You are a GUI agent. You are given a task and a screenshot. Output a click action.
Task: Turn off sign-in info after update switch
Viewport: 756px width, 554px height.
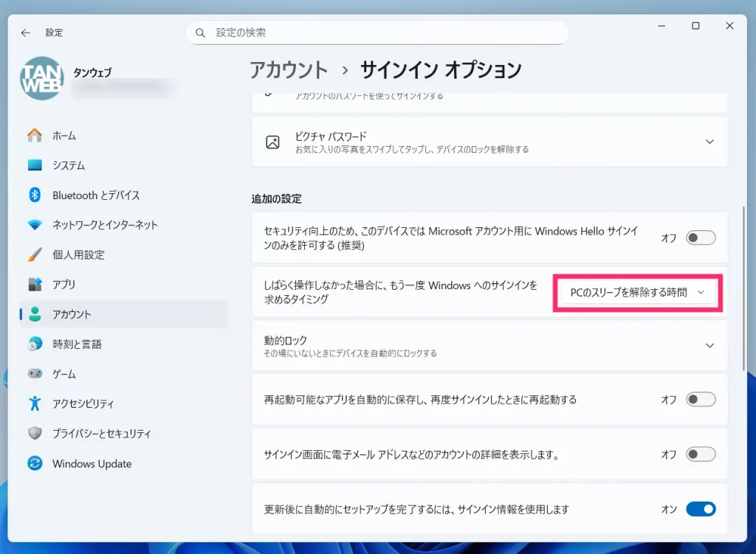click(x=701, y=509)
